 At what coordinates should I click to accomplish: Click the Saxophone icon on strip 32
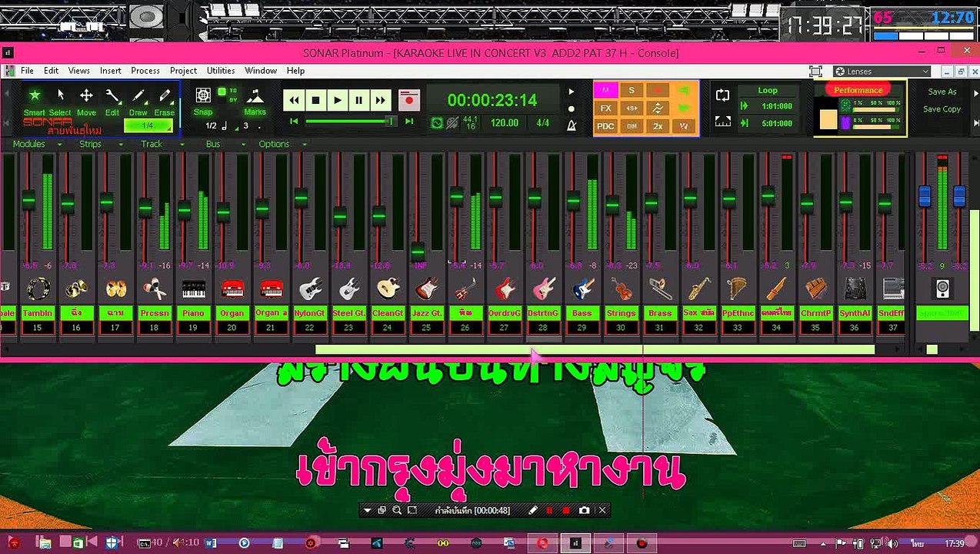(x=699, y=289)
